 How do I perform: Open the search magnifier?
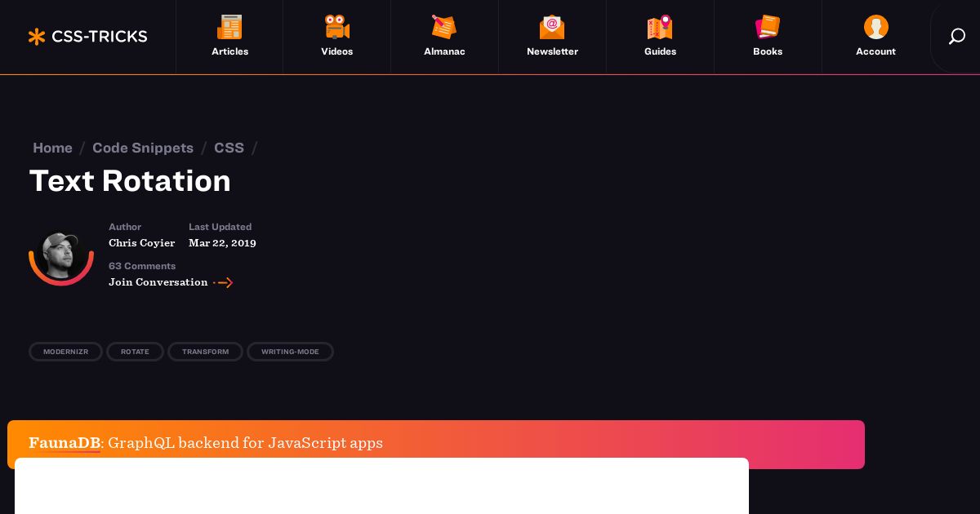pyautogui.click(x=956, y=37)
